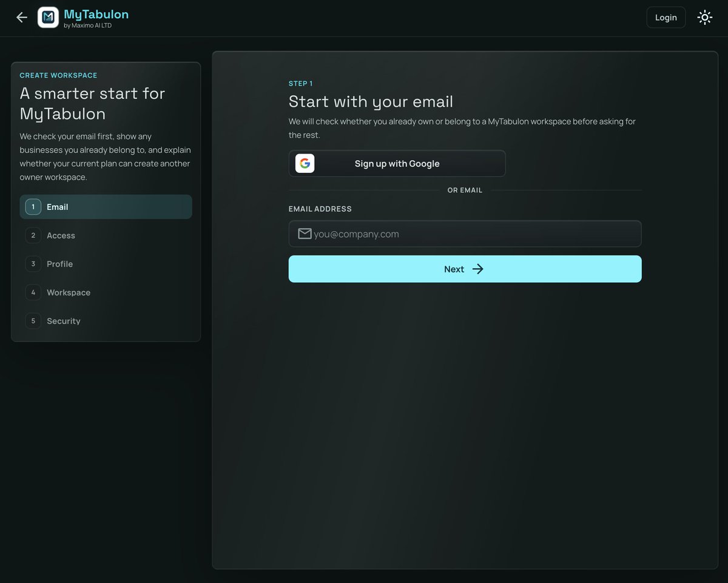Select the Profile step
This screenshot has width=728, height=583.
[106, 264]
